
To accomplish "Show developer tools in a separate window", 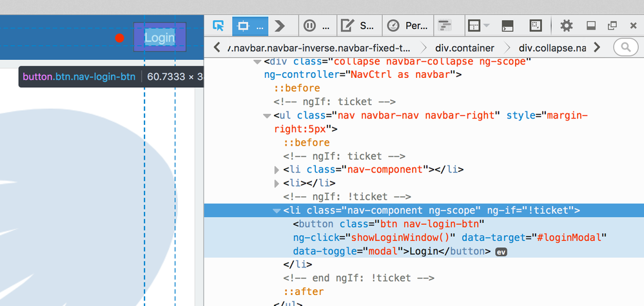I will click(x=612, y=26).
